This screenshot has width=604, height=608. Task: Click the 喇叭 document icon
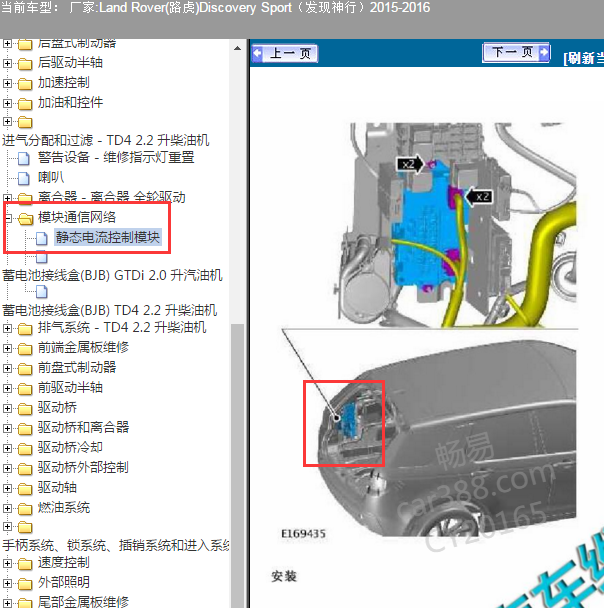24,178
